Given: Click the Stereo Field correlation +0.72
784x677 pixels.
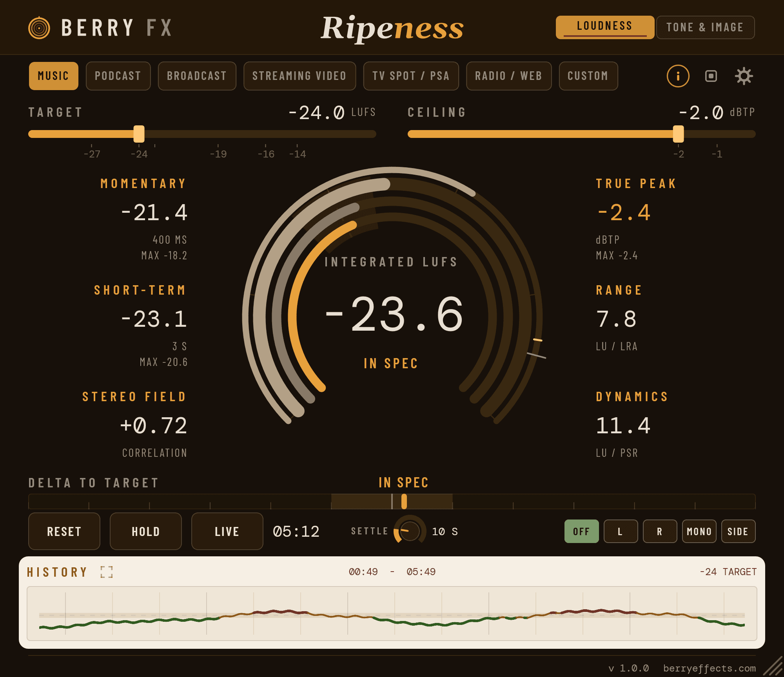Looking at the screenshot, I should click(x=153, y=426).
